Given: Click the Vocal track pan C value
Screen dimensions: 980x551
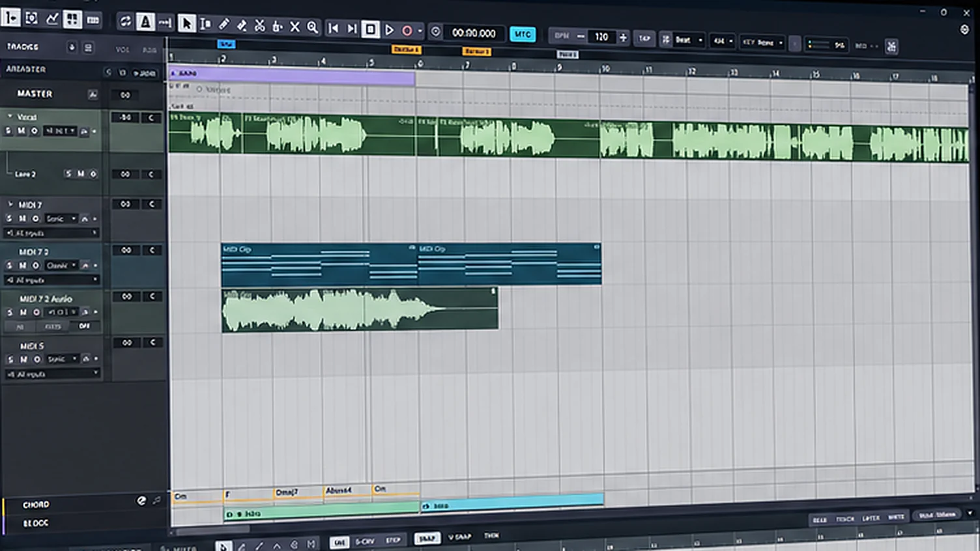Looking at the screenshot, I should (x=151, y=118).
